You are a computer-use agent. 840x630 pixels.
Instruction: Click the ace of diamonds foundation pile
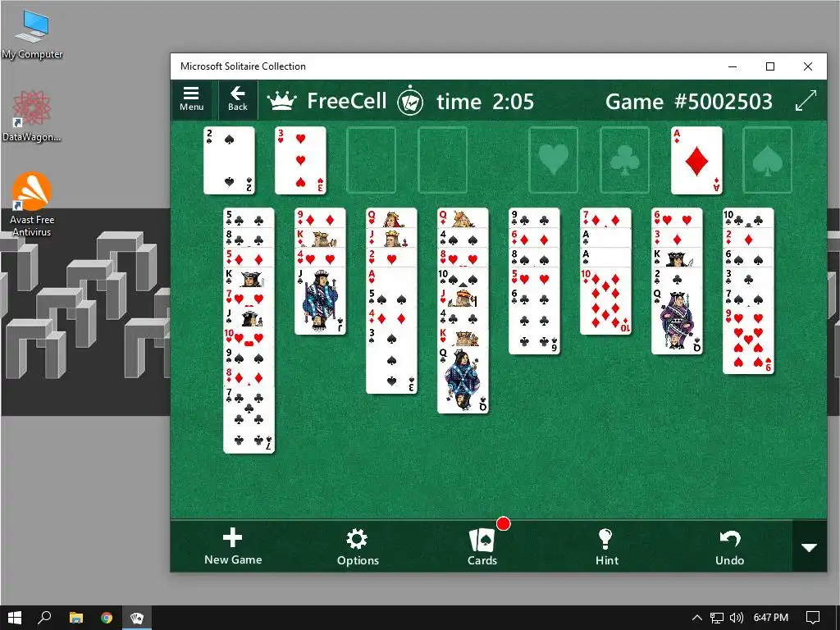pos(696,160)
